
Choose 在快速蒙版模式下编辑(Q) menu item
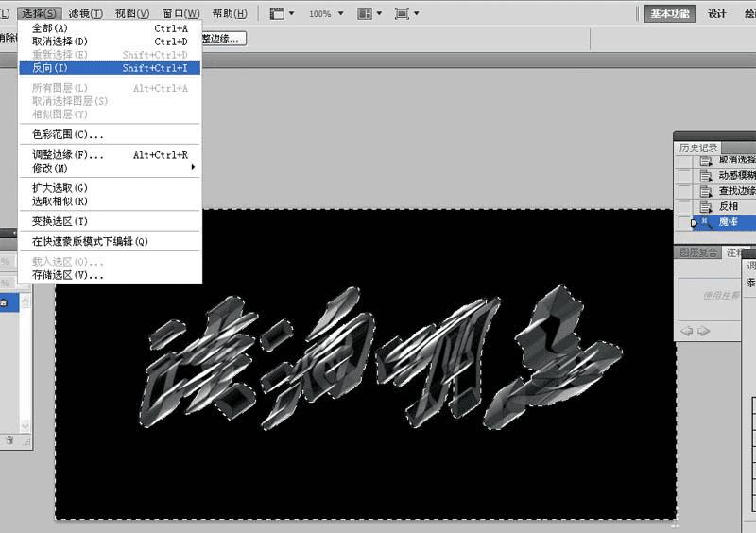[110, 241]
